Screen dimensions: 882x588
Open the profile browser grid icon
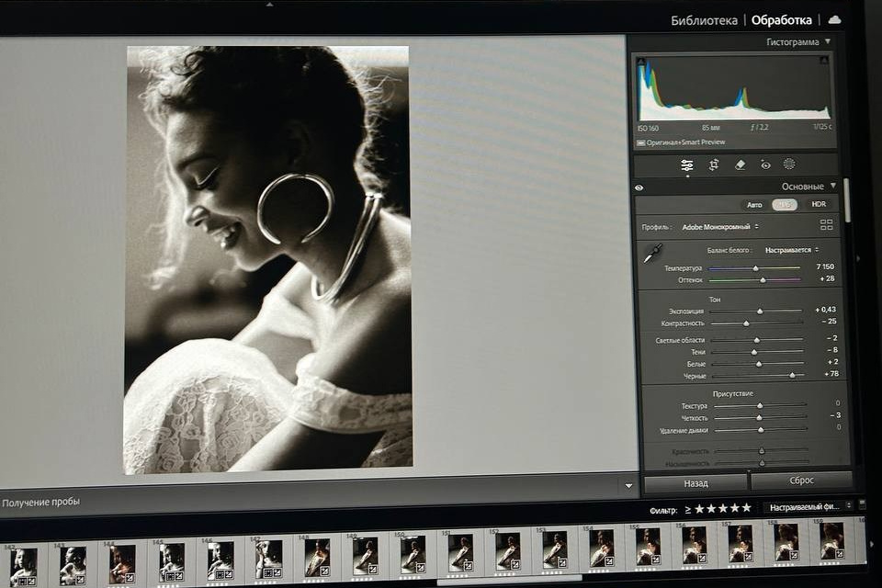tap(826, 225)
